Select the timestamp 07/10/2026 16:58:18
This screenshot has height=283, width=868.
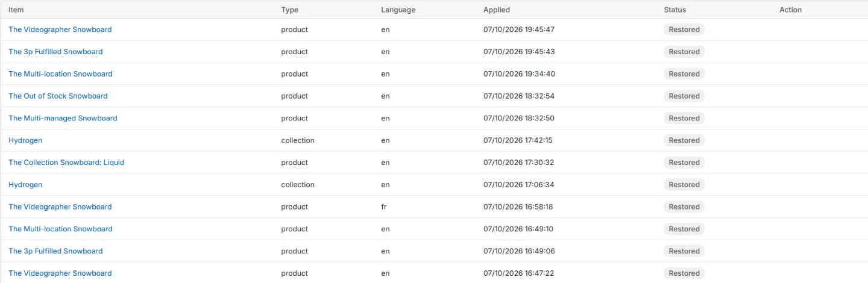(x=518, y=207)
